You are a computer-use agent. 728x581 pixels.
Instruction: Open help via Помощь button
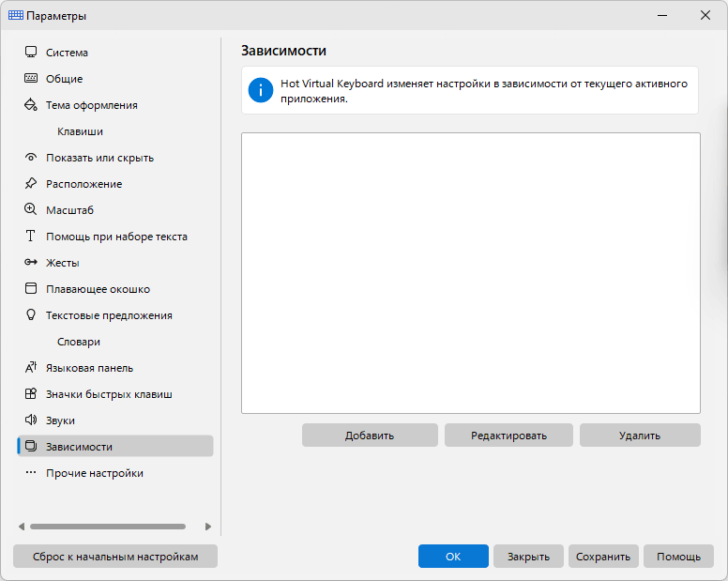[x=678, y=556]
